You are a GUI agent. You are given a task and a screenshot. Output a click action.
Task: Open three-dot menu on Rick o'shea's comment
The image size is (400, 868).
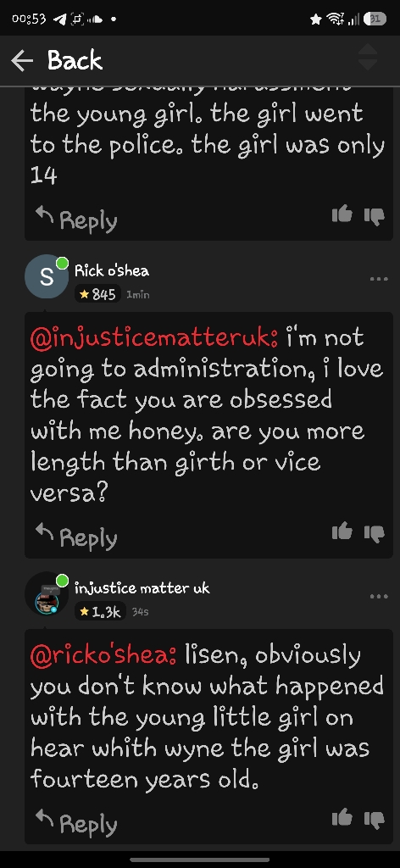tap(379, 279)
